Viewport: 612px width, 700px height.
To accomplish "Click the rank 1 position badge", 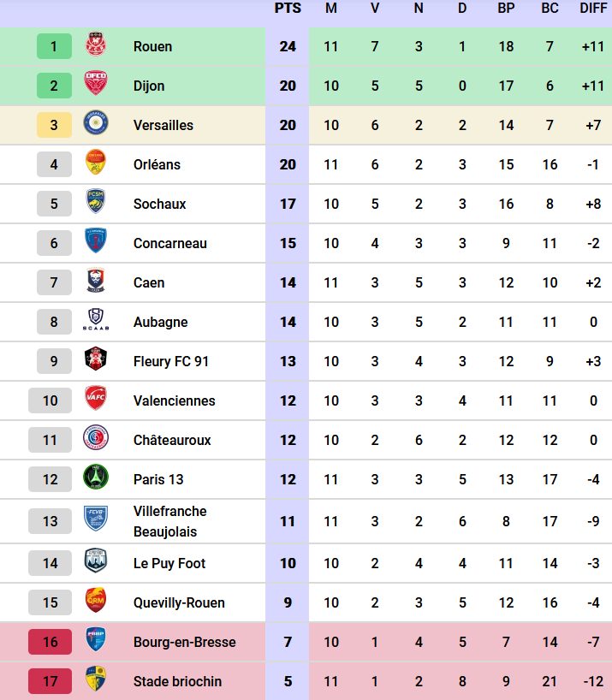I will coord(54,46).
